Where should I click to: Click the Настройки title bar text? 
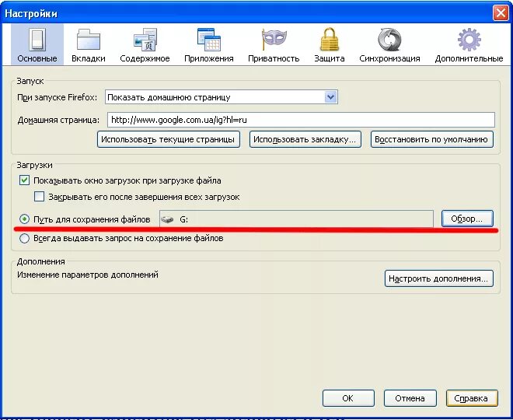[x=31, y=14]
